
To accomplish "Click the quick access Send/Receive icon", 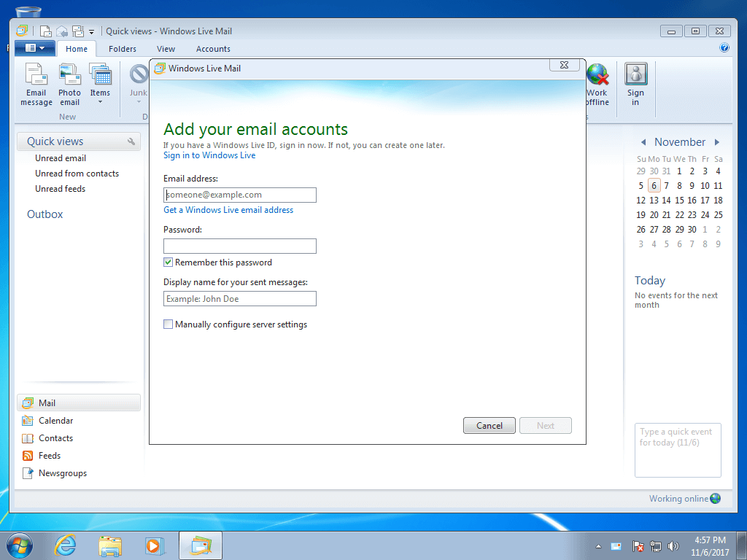I will point(77,31).
